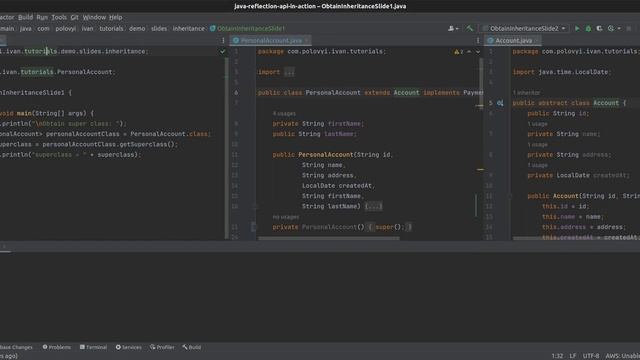
Task: Open the Build menu
Action: click(x=25, y=17)
